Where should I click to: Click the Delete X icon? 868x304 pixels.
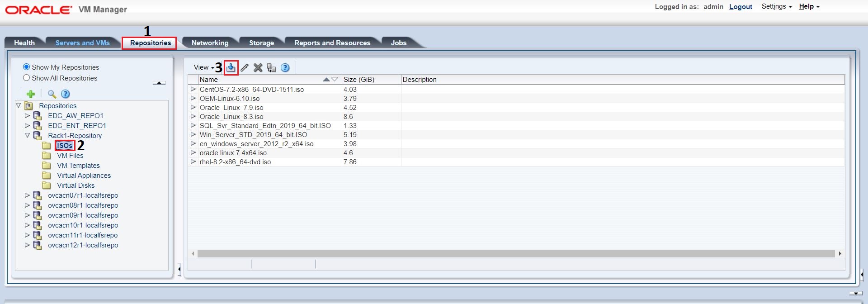tap(258, 68)
